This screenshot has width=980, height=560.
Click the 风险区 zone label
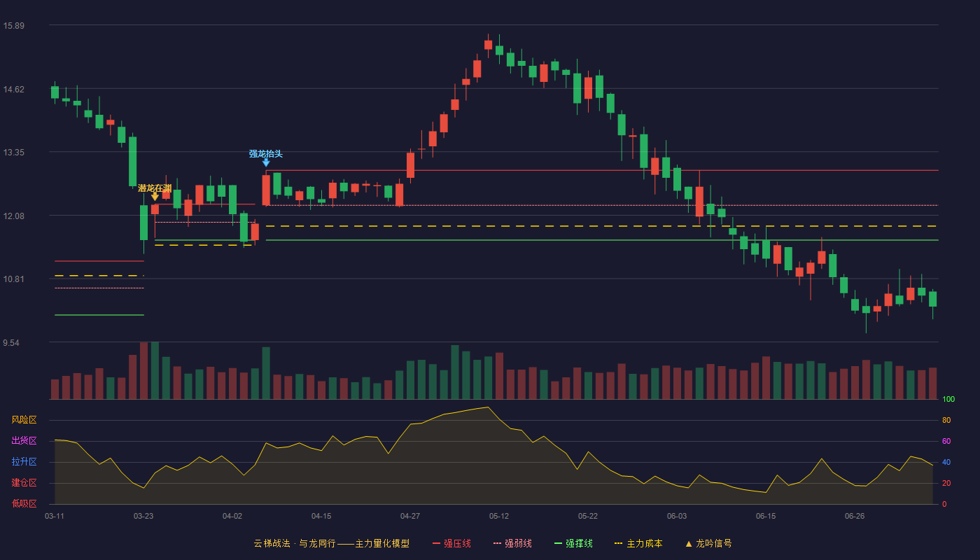24,420
